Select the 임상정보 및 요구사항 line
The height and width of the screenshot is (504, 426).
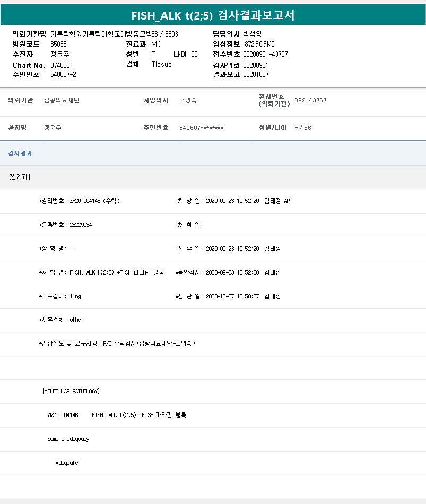click(x=117, y=343)
